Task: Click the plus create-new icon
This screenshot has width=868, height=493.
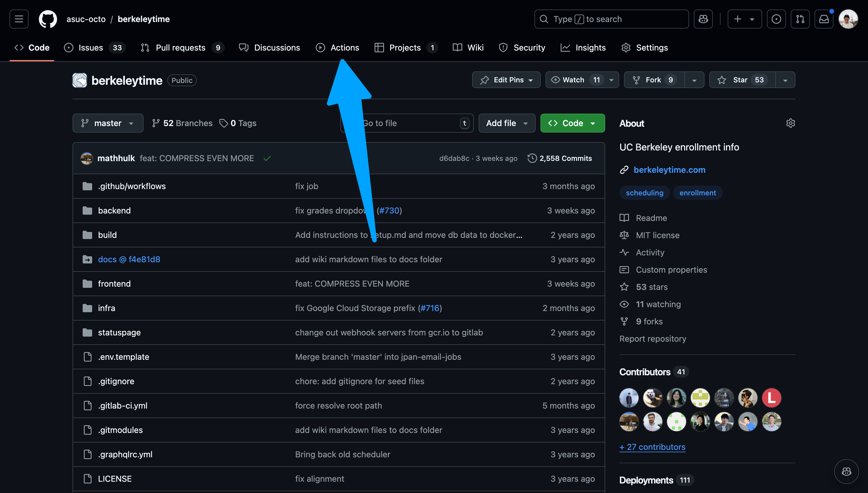Action: 738,19
